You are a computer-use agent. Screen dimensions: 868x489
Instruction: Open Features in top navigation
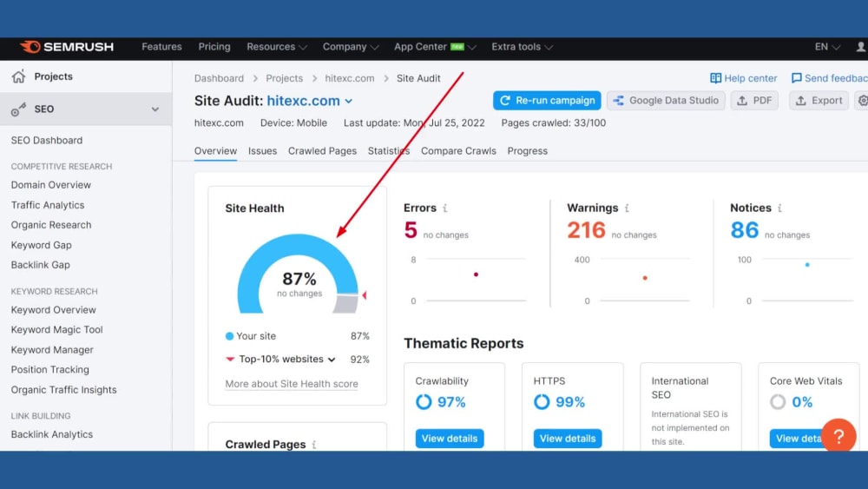coord(161,47)
